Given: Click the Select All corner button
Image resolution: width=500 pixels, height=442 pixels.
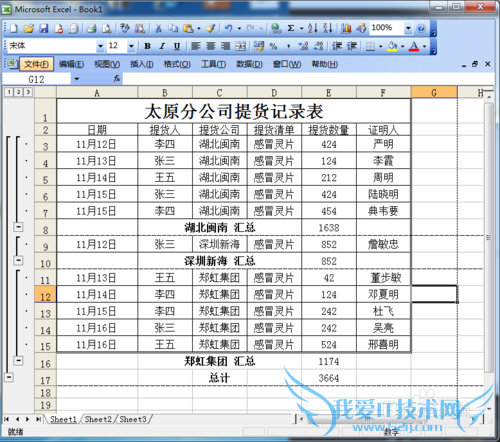Looking at the screenshot, I should pyautogui.click(x=45, y=92).
